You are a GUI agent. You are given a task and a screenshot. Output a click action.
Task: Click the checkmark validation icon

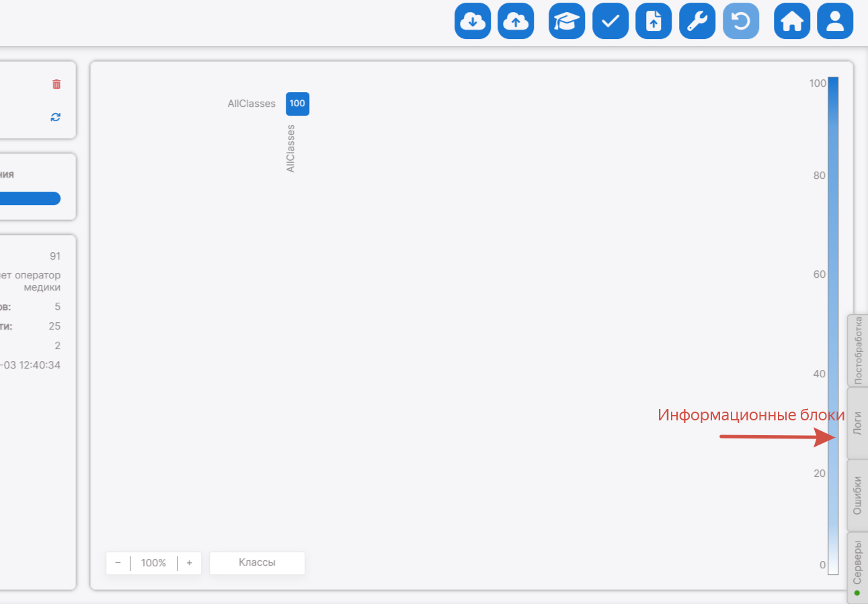pyautogui.click(x=610, y=22)
